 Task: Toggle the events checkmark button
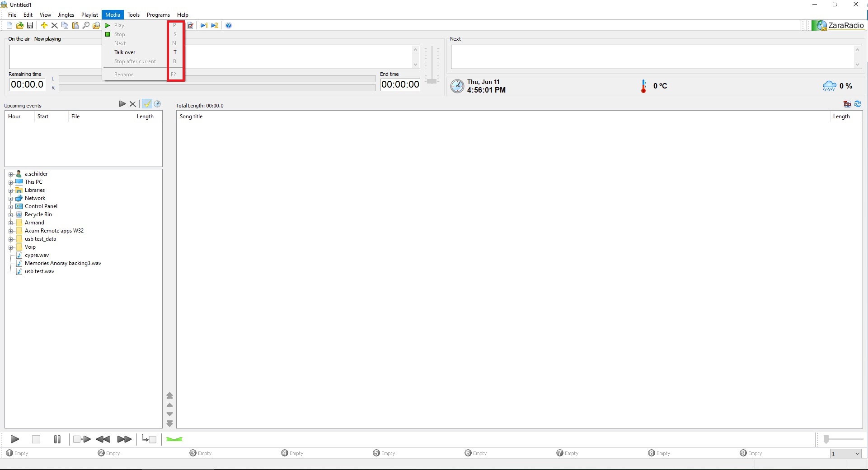click(147, 104)
